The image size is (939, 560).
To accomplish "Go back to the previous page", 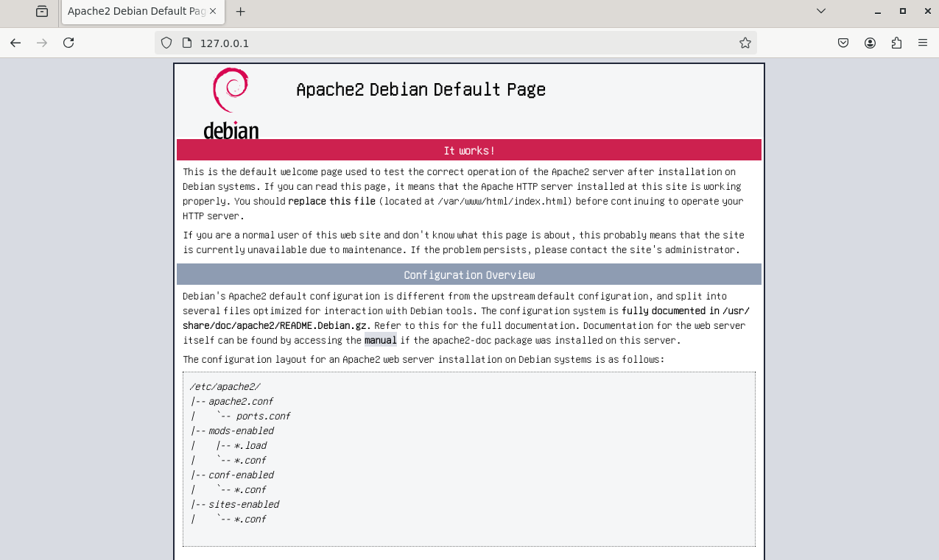I will click(x=15, y=43).
